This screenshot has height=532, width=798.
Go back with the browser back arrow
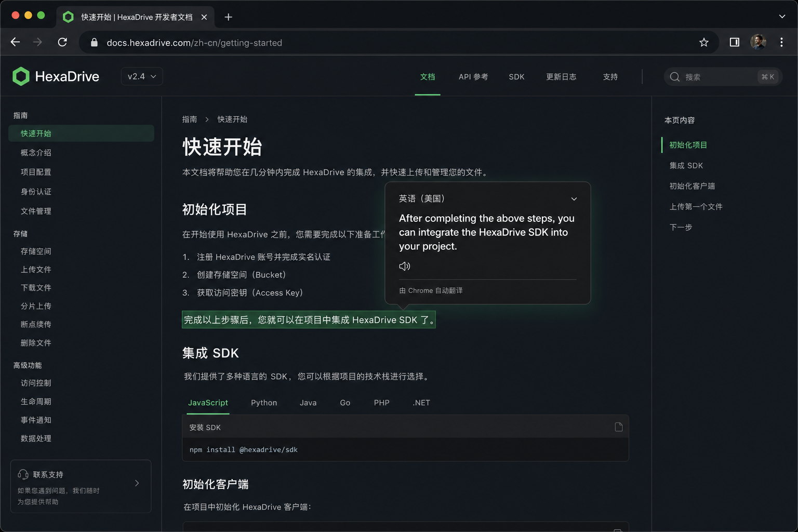click(16, 43)
